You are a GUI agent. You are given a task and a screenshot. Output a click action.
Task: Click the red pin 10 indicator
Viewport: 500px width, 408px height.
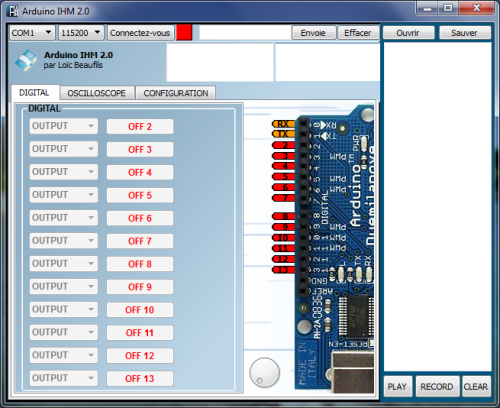(284, 238)
